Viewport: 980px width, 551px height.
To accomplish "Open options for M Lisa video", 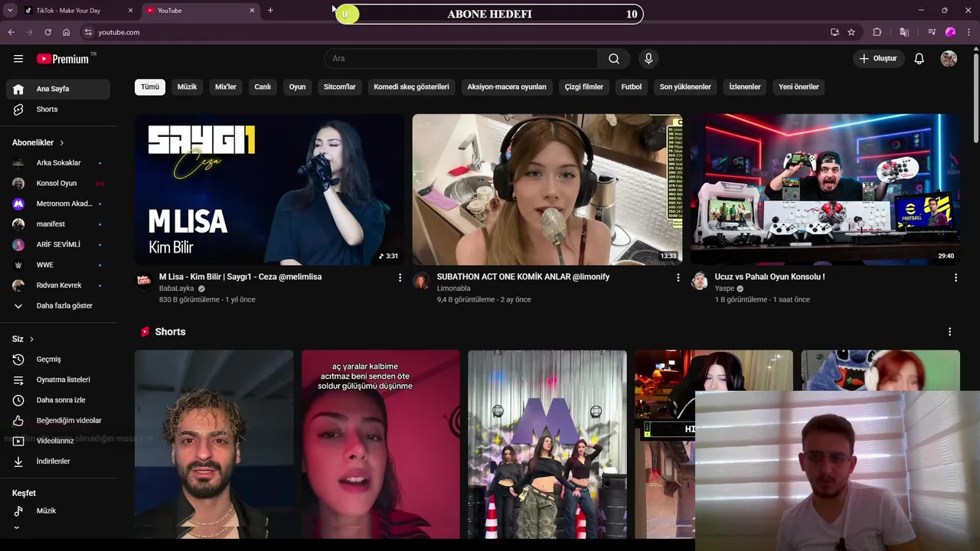I will (x=400, y=278).
